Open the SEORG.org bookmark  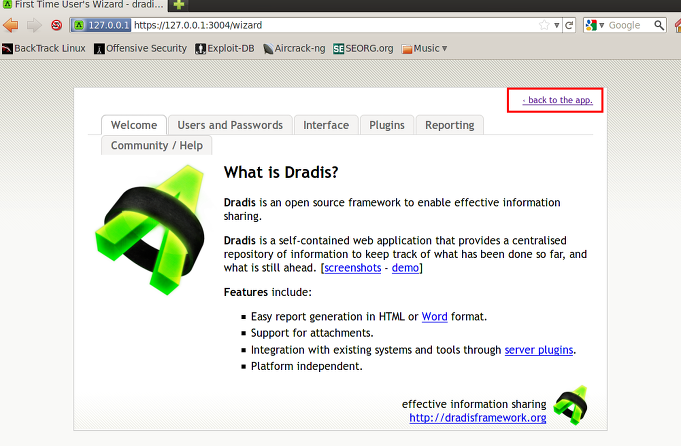[363, 48]
